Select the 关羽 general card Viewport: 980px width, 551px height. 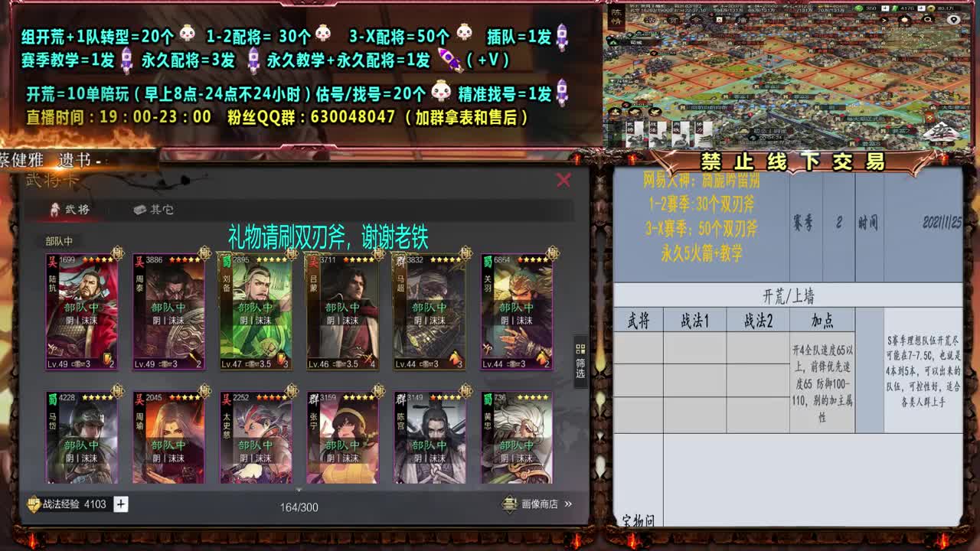[x=517, y=311]
